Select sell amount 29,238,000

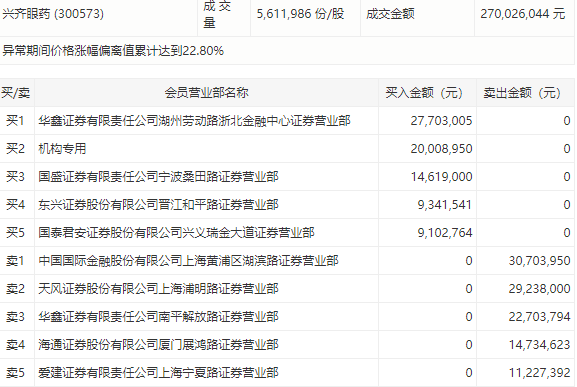tap(539, 289)
